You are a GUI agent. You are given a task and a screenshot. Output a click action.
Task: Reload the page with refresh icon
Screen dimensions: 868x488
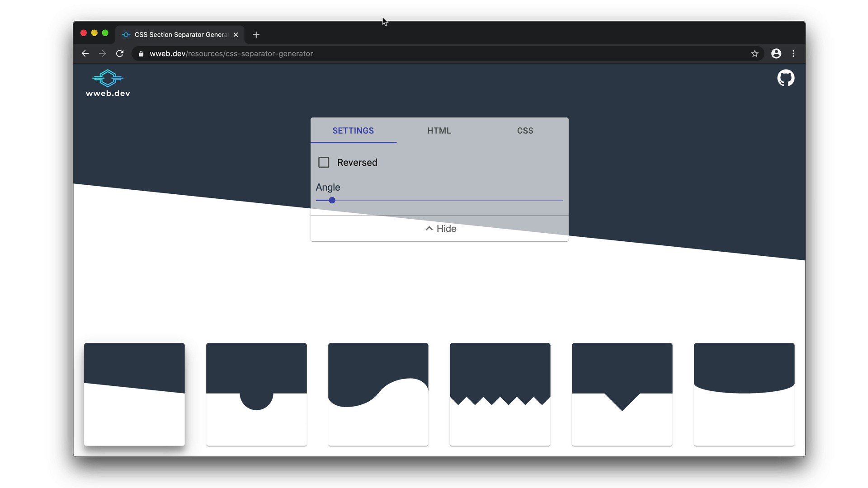click(120, 54)
